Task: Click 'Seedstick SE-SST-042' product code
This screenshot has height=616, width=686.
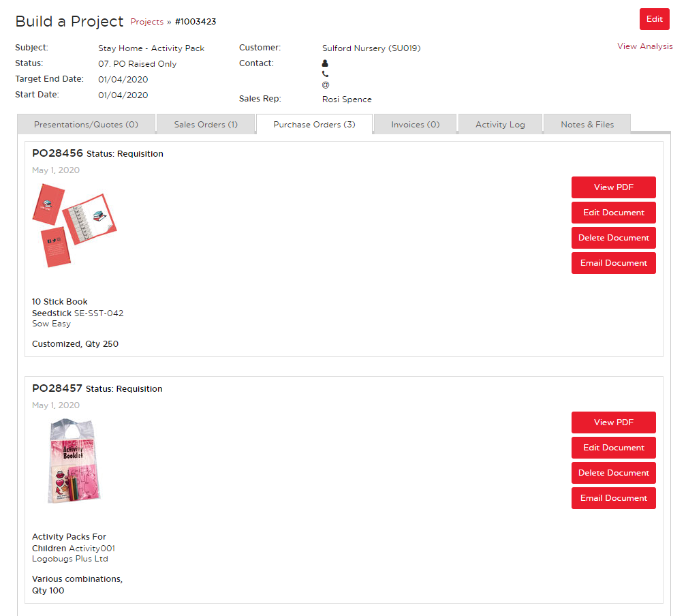Action: coord(78,313)
